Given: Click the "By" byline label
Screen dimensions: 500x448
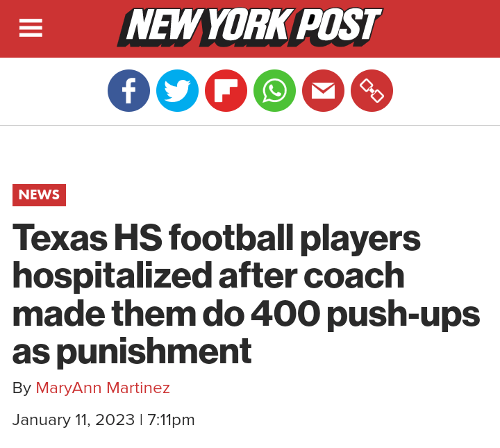Looking at the screenshot, I should point(22,388).
